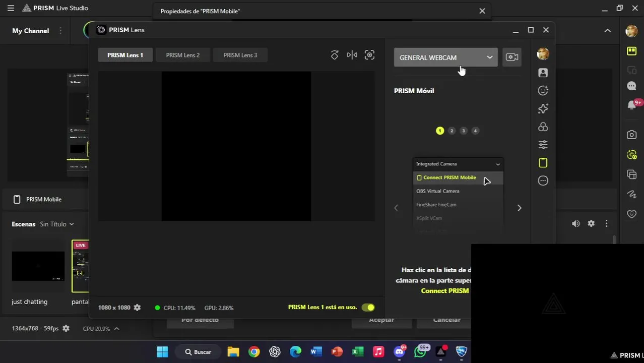This screenshot has width=644, height=363.
Task: Rotate the PRISM Lens camera view
Action: coord(335,55)
